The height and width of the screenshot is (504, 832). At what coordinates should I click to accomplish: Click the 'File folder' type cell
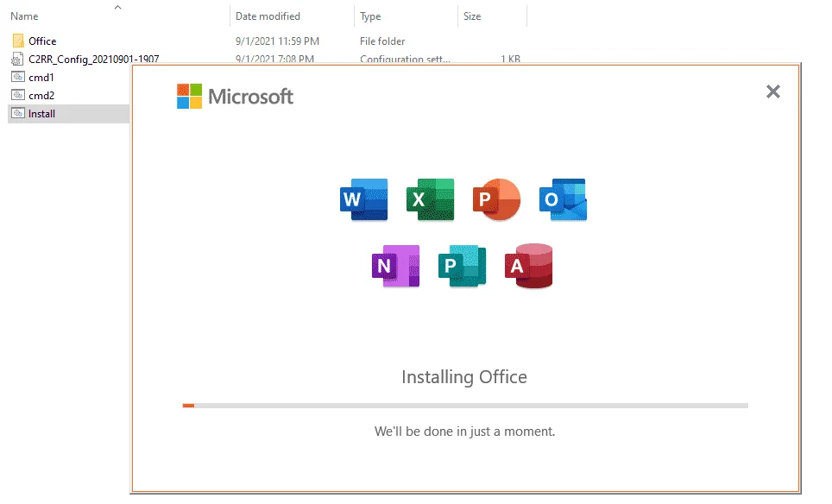coord(382,41)
